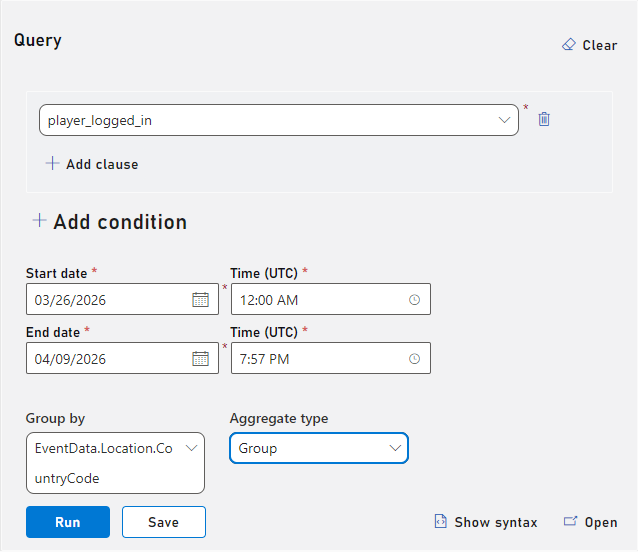The width and height of the screenshot is (638, 552).
Task: Click the Show syntax document icon
Action: tap(441, 521)
